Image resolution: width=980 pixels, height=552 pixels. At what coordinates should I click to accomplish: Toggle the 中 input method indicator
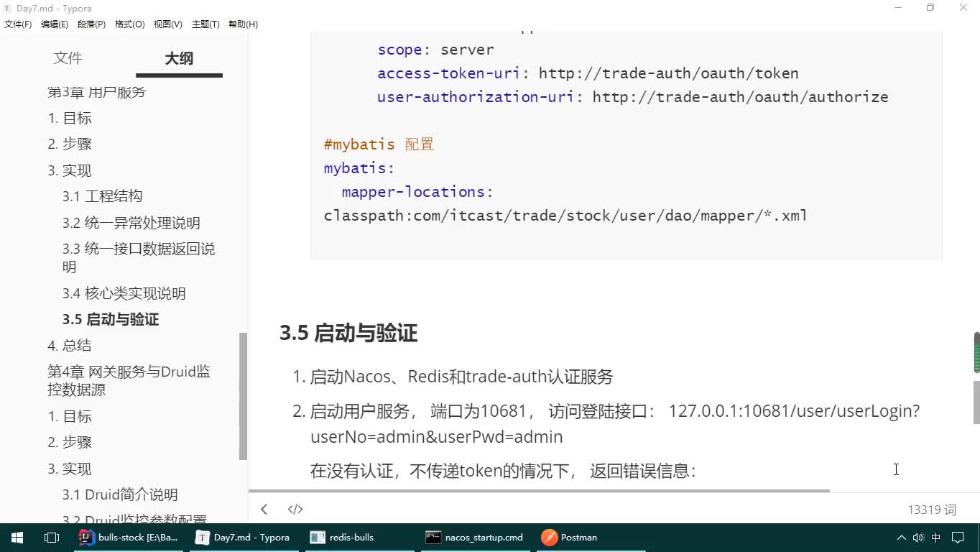(x=935, y=537)
